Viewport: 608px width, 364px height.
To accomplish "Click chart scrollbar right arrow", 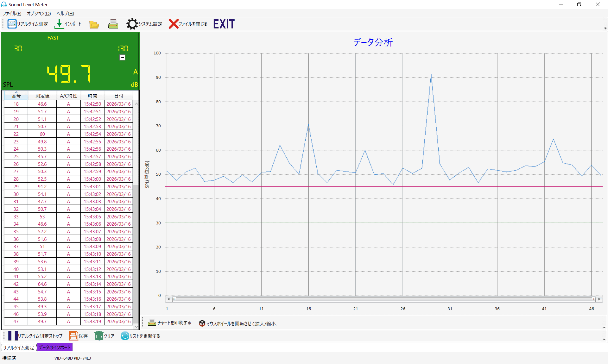I will [599, 299].
